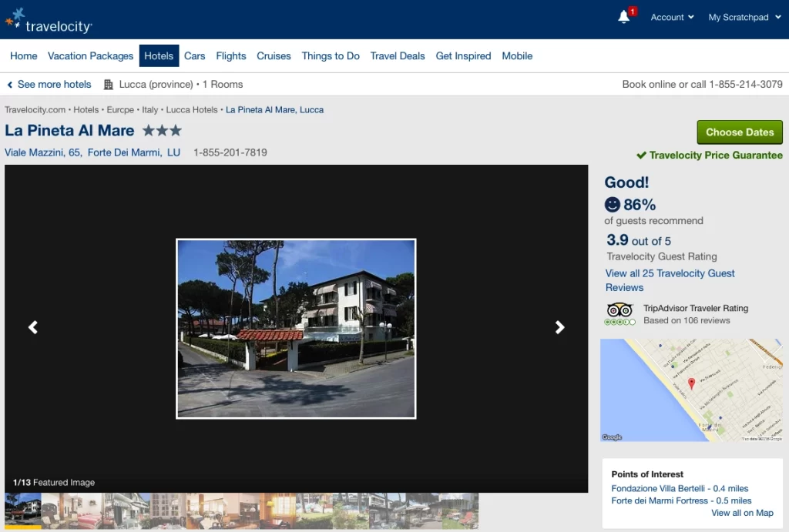
Task: Click the Travelocity logo
Action: (49, 21)
